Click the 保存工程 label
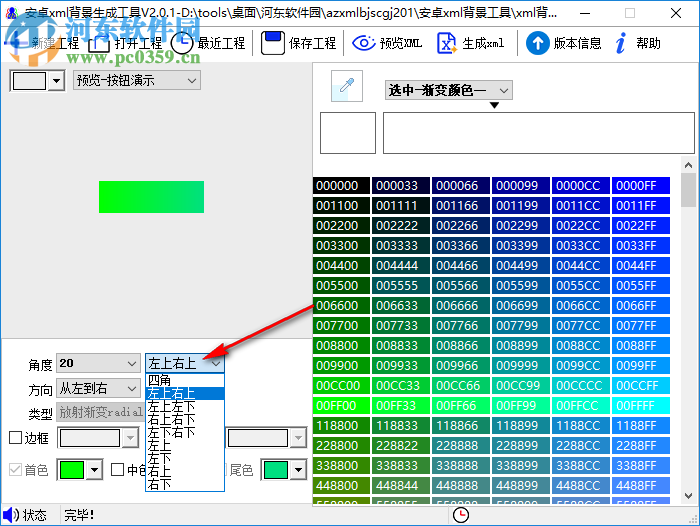The height and width of the screenshot is (526, 700). 312,43
